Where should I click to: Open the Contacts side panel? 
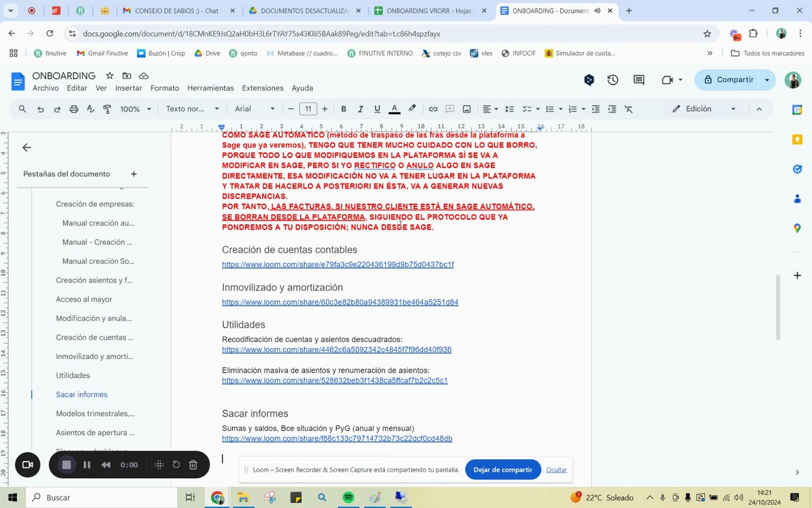(x=797, y=199)
